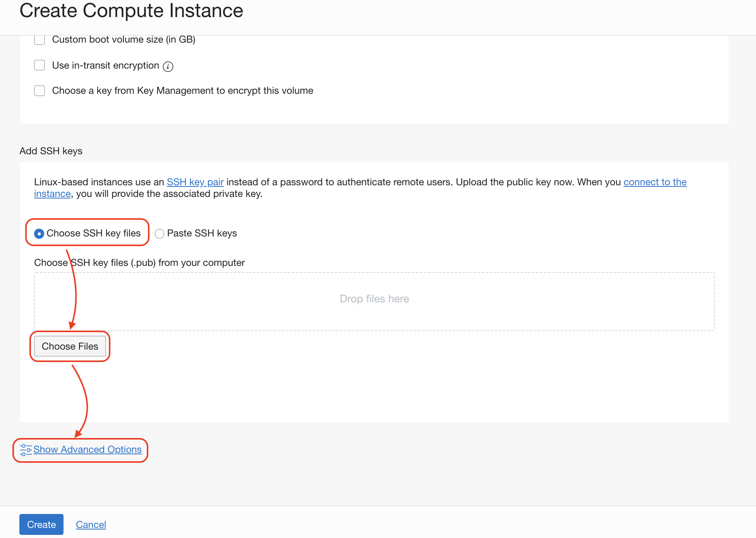Click the Paste SSH keys label text

[202, 233]
